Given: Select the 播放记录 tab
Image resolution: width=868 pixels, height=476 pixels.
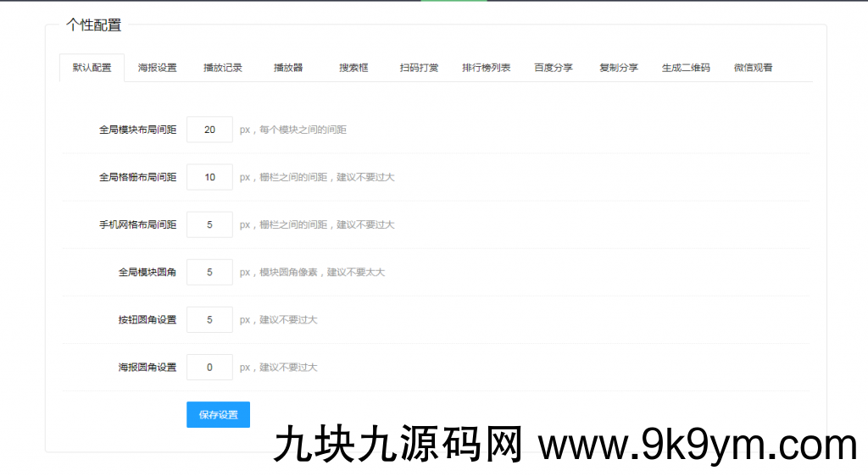Looking at the screenshot, I should click(x=223, y=68).
